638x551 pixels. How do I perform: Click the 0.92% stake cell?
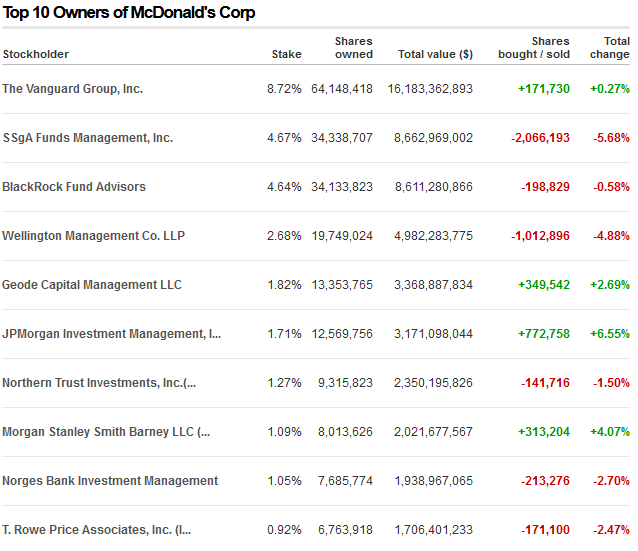(x=284, y=530)
